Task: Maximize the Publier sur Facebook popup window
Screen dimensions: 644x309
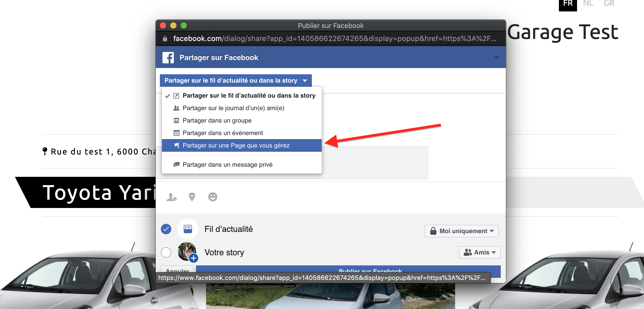Action: [x=184, y=25]
